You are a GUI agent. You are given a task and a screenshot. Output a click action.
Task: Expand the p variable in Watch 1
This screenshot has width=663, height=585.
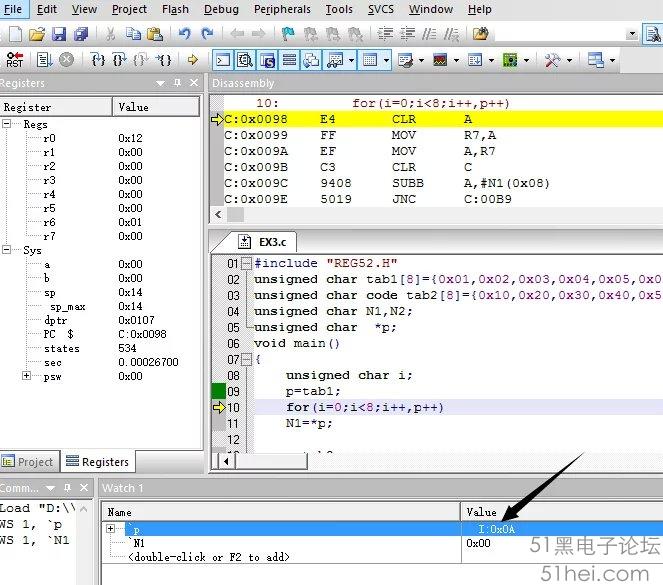coord(110,528)
